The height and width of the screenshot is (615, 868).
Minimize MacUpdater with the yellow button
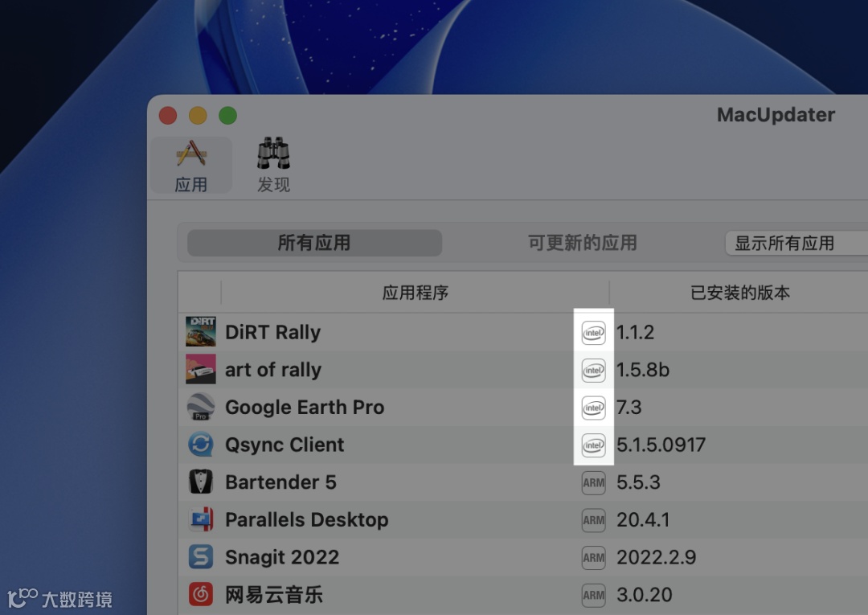(x=198, y=116)
